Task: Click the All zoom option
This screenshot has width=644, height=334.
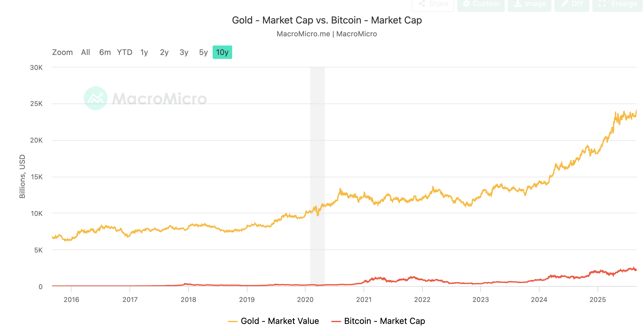Action: 85,52
